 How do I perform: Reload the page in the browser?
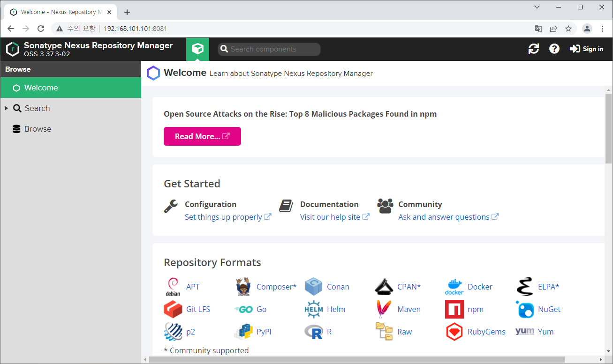point(41,29)
